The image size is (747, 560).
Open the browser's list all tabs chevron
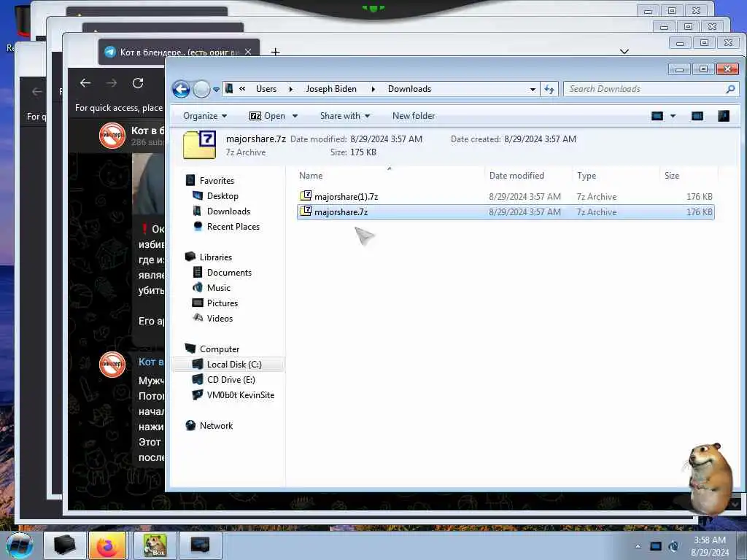[624, 52]
